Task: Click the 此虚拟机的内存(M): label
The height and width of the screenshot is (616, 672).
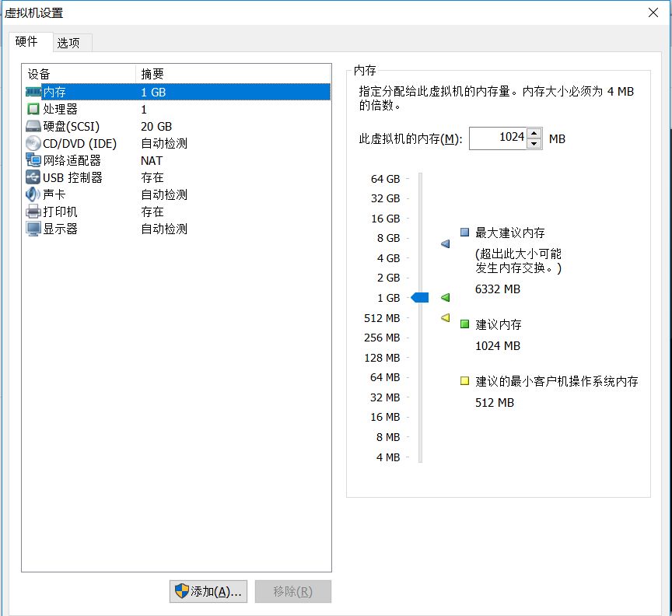Action: (x=411, y=139)
